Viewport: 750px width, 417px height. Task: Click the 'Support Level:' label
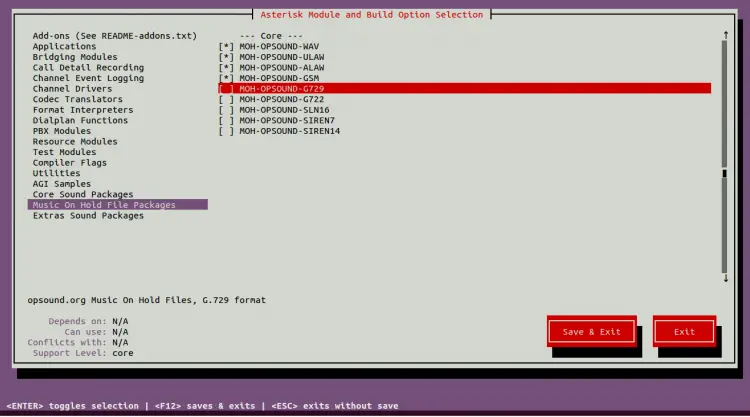(70, 353)
